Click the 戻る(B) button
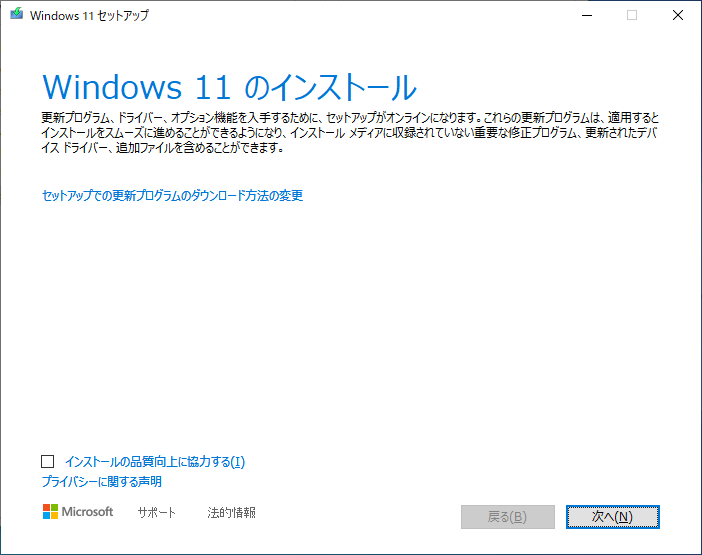The image size is (702, 555). 508,517
